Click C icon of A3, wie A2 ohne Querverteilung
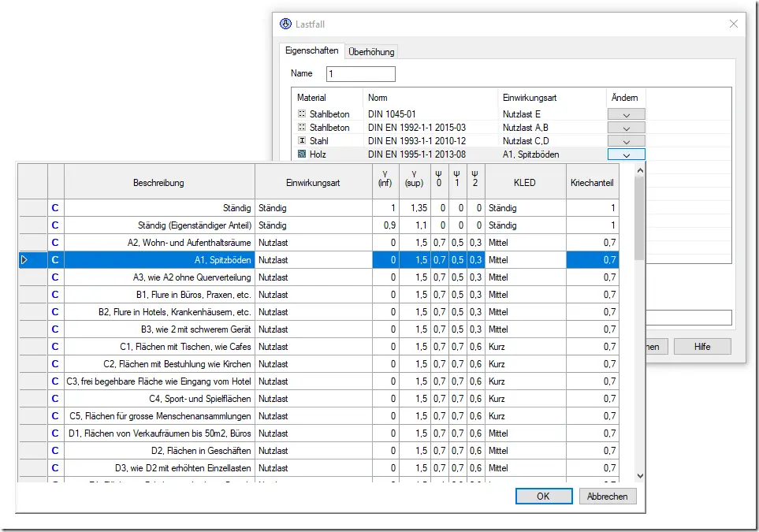Image resolution: width=759 pixels, height=532 pixels. coord(55,277)
